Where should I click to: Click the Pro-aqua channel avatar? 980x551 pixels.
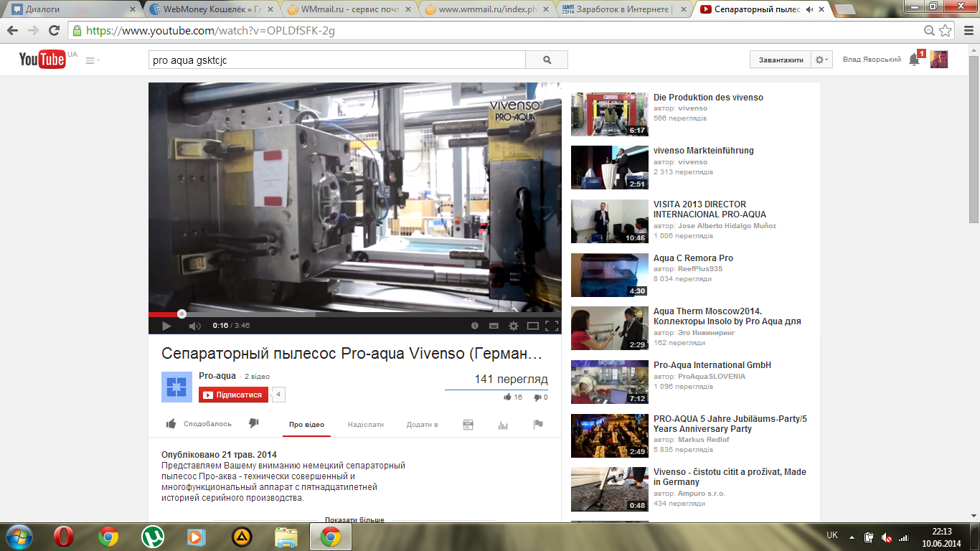[176, 387]
